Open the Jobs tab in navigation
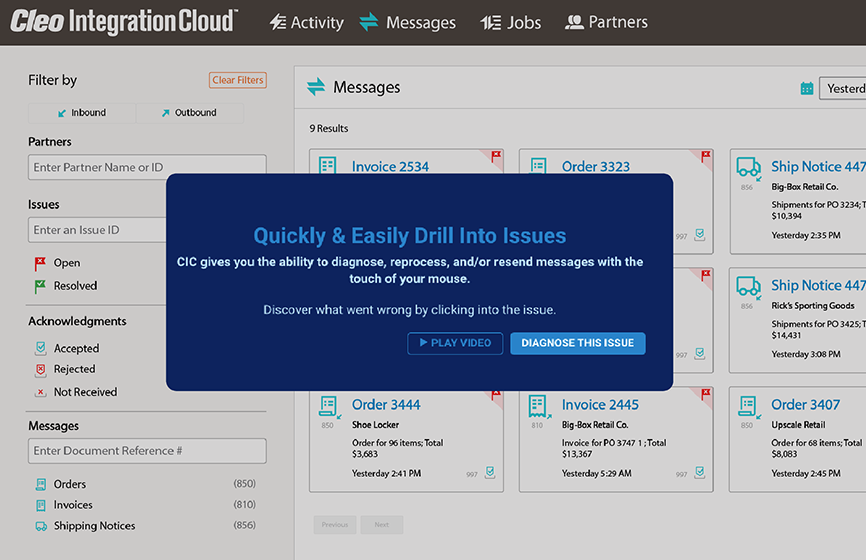The image size is (866, 560). [511, 22]
